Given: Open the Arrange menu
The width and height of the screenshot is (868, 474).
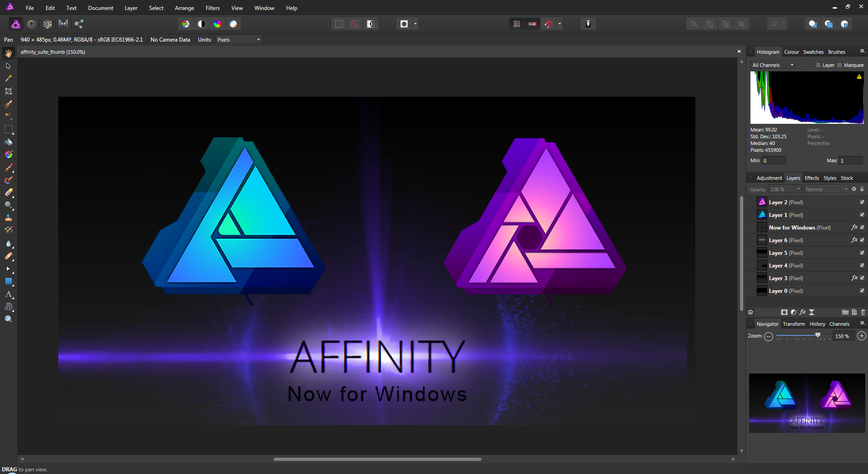Looking at the screenshot, I should tap(184, 8).
